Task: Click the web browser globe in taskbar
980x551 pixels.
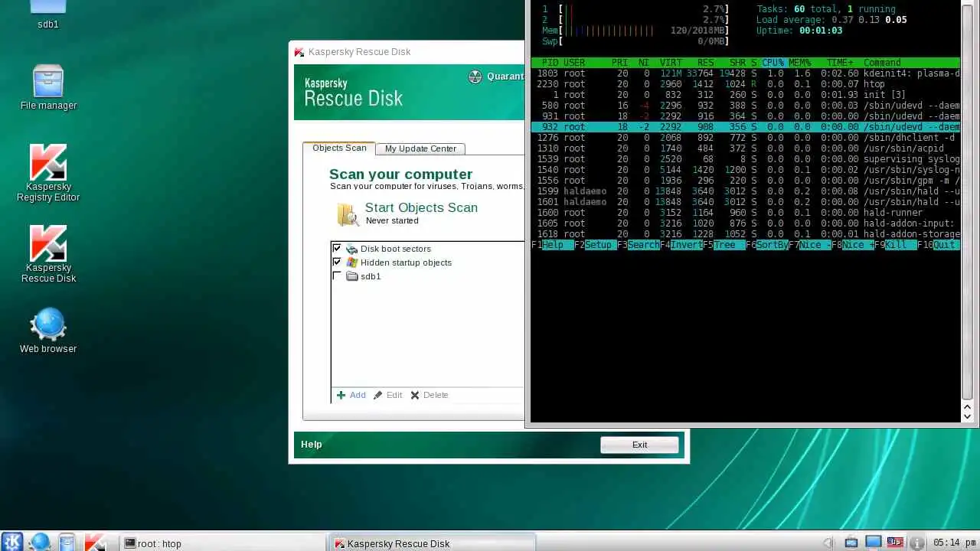Action: (x=40, y=543)
